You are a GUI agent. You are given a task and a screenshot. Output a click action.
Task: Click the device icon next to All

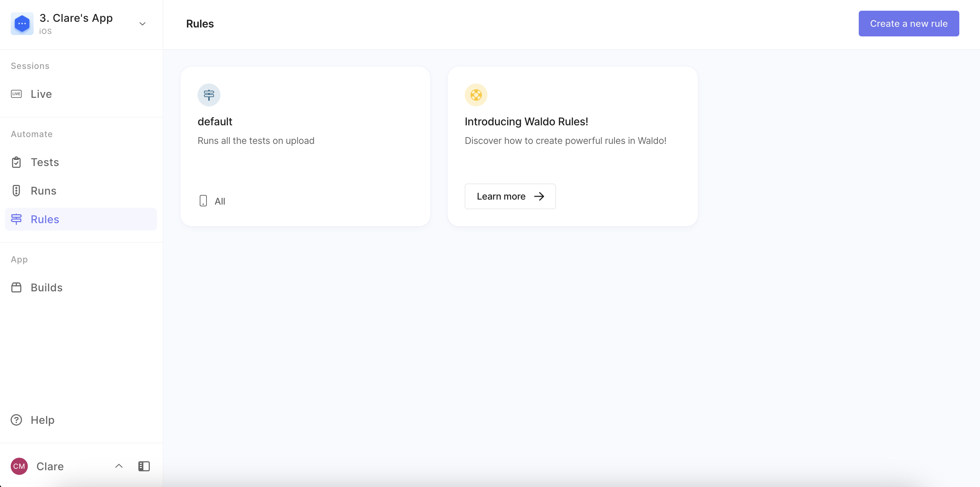tap(203, 201)
